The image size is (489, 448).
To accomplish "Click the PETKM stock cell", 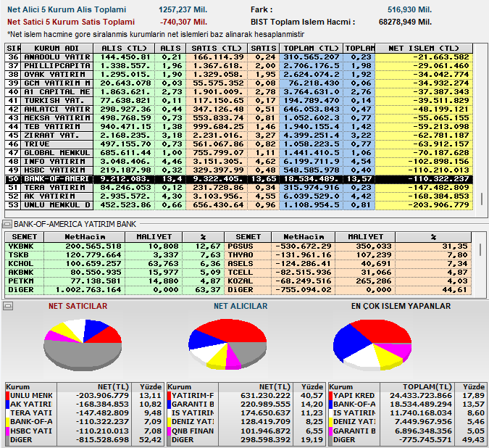I will 25,281.
